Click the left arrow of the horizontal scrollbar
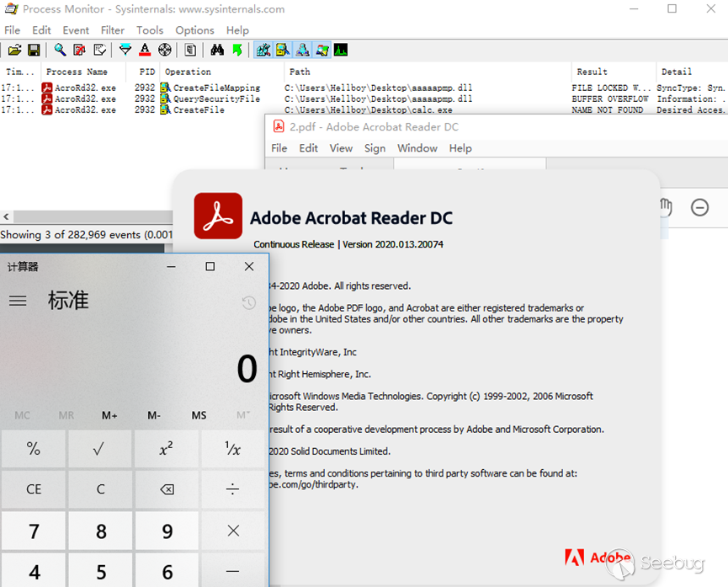728x587 pixels. (6, 216)
